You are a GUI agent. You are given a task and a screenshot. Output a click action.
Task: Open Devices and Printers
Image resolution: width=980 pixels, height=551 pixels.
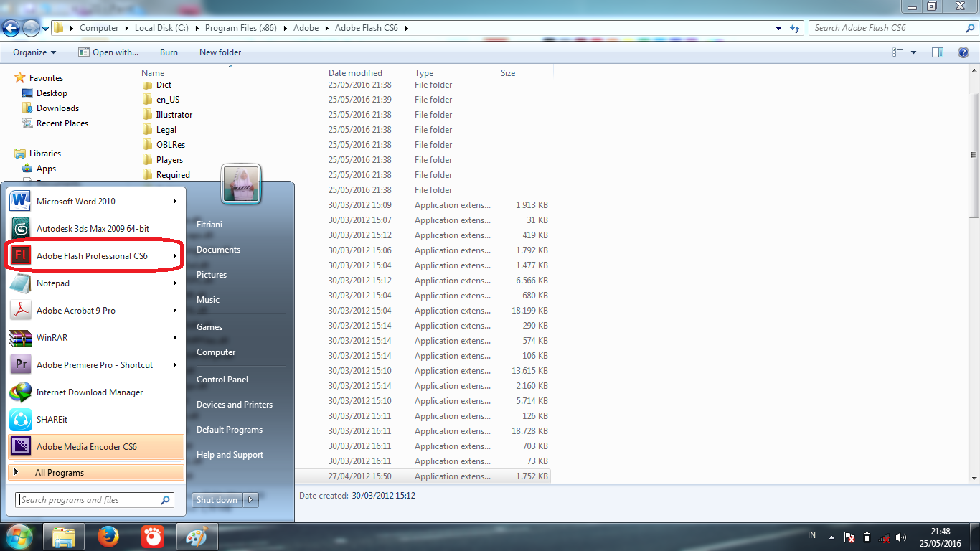pos(235,405)
